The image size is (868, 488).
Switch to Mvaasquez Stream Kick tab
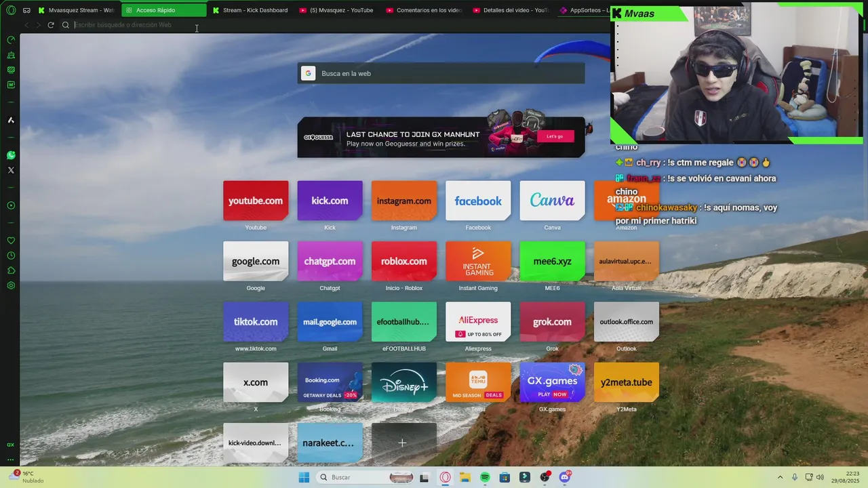pyautogui.click(x=77, y=10)
